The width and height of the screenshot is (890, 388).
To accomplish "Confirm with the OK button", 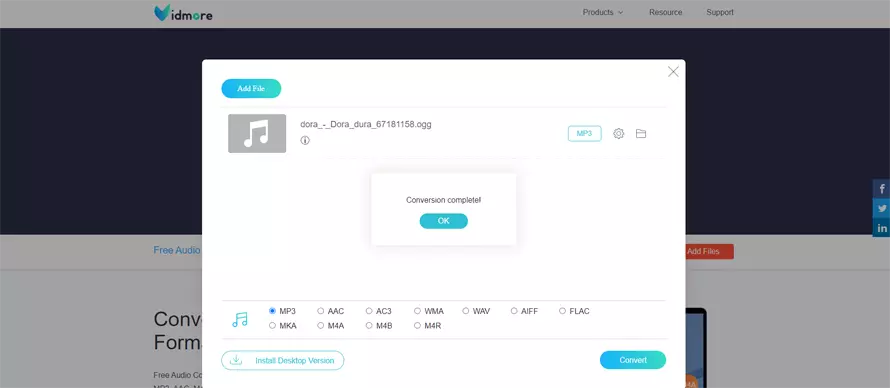I will click(443, 221).
